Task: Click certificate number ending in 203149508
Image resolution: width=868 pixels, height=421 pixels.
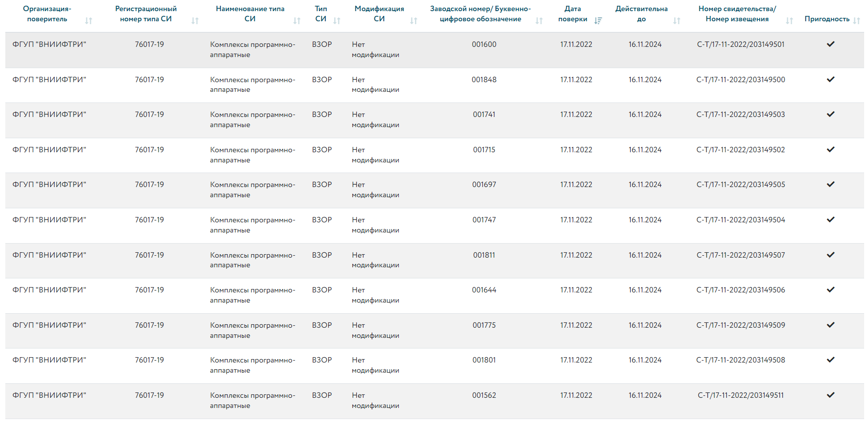Action: click(740, 360)
